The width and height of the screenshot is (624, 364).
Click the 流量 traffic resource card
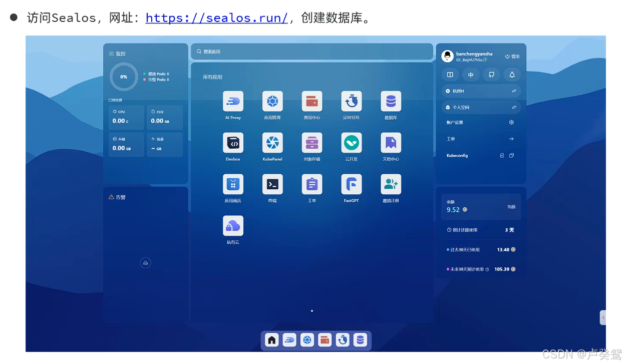click(x=165, y=145)
